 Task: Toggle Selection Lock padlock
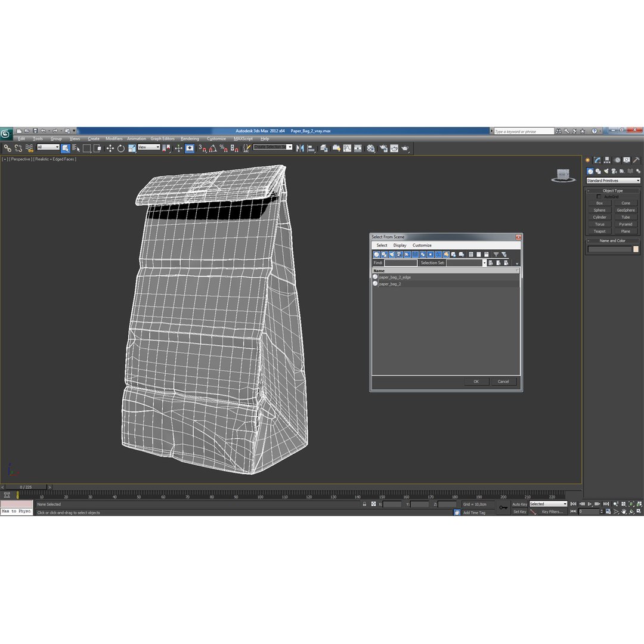coord(364,504)
